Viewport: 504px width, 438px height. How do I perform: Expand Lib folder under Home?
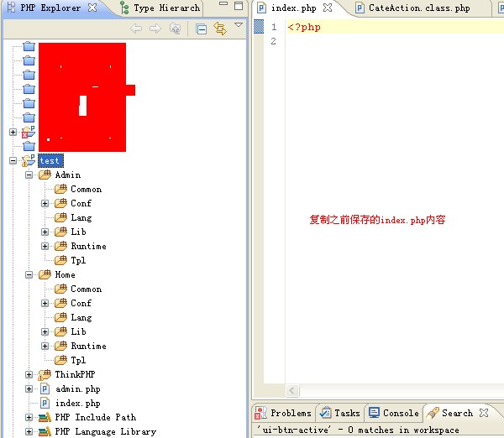point(45,331)
